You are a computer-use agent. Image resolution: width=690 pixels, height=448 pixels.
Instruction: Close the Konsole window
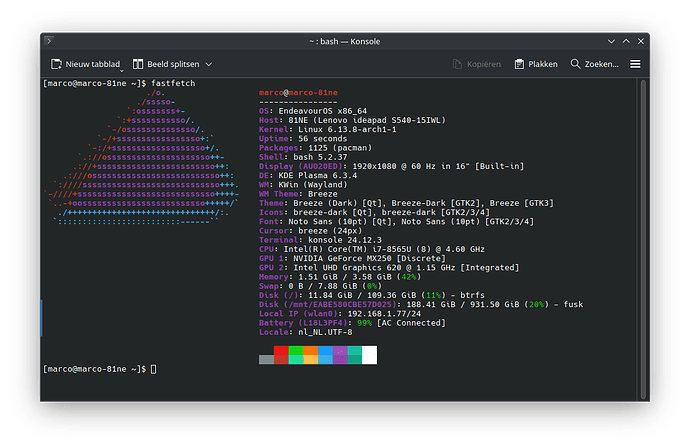tap(641, 41)
